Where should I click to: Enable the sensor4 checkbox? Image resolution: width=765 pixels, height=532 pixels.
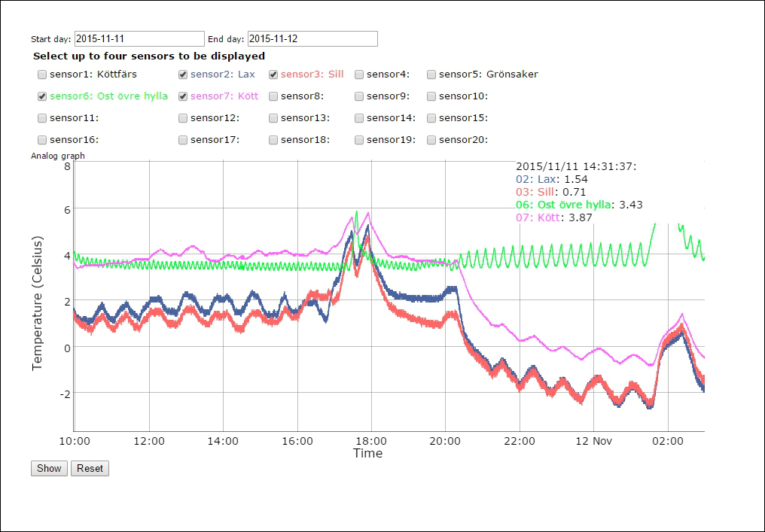click(359, 74)
